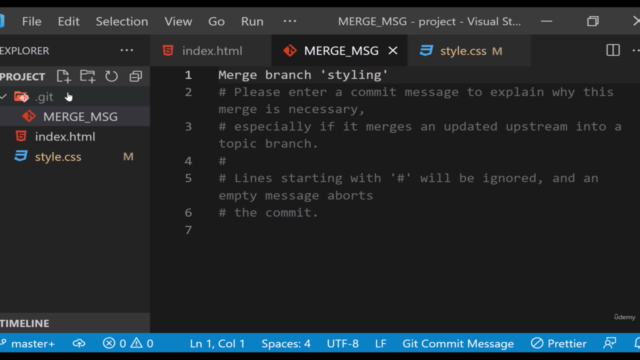Viewport: 640px width, 360px height.
Task: Open problems panel via errors count
Action: [x=114, y=344]
